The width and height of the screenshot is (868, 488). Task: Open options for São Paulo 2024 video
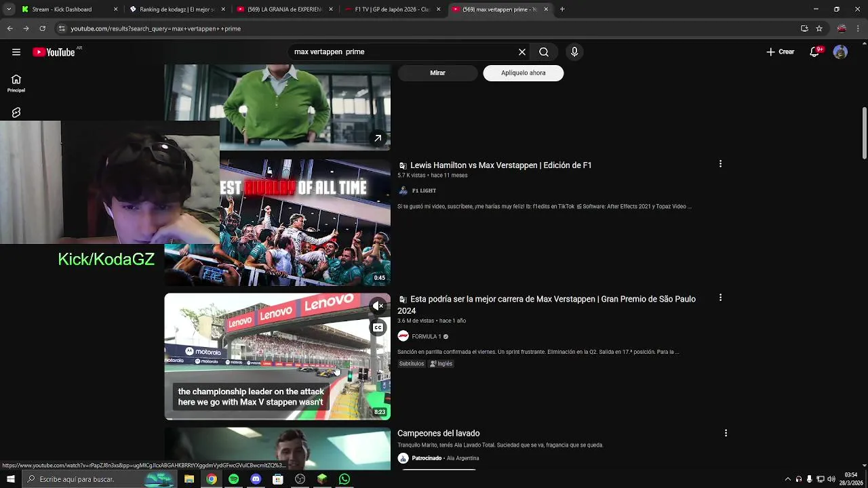(x=720, y=298)
